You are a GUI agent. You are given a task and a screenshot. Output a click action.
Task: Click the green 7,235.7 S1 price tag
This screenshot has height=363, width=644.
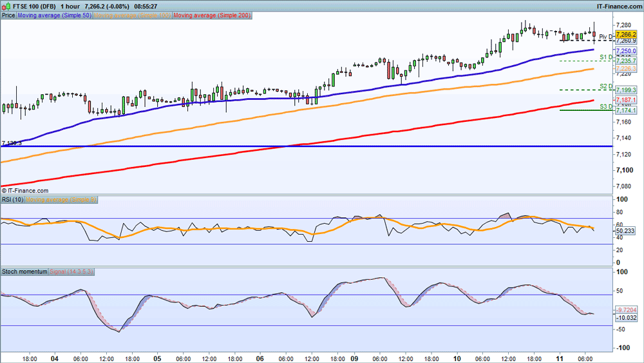tap(626, 61)
